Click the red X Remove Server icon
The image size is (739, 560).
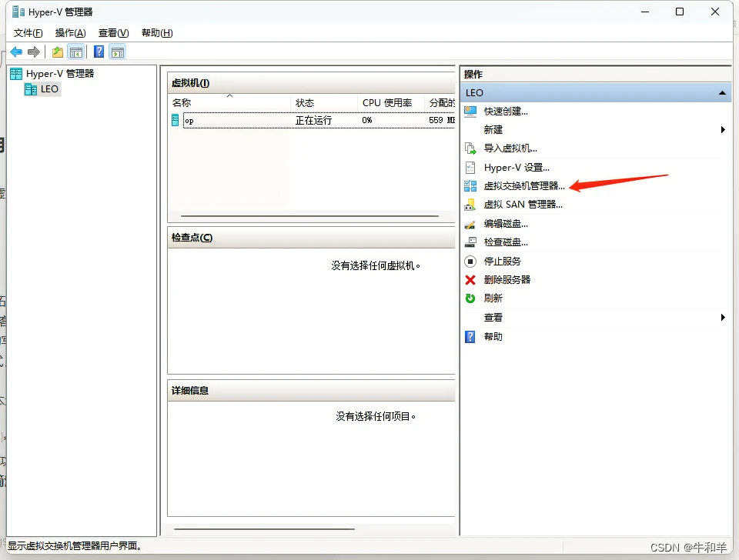tap(470, 280)
